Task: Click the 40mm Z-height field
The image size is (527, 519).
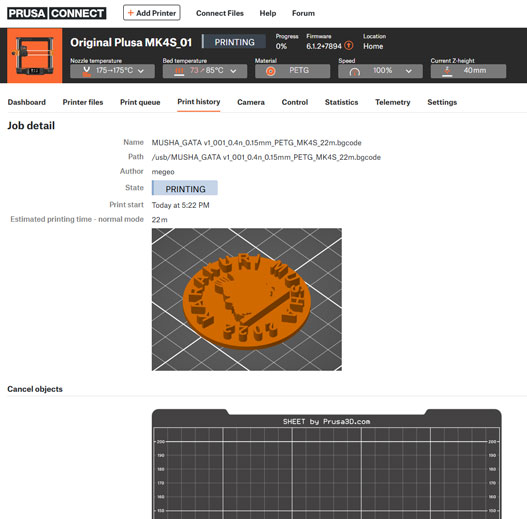Action: click(x=468, y=71)
